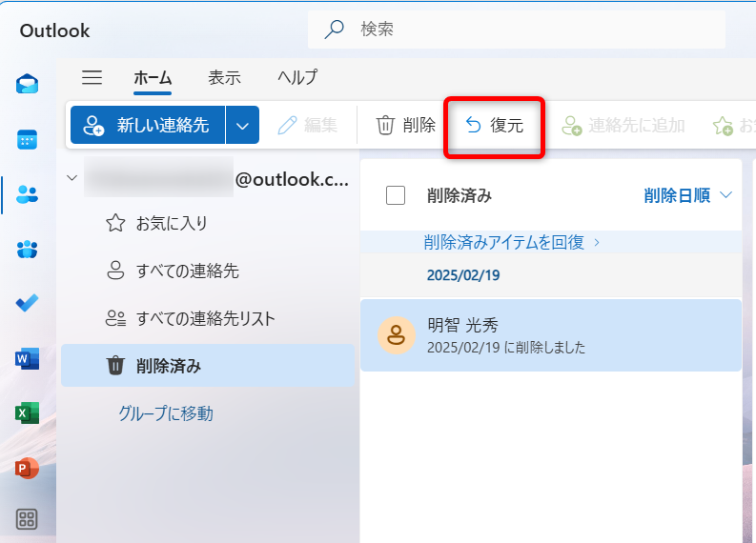This screenshot has width=756, height=543.
Task: Click Recover deleted items link
Action: point(511,242)
